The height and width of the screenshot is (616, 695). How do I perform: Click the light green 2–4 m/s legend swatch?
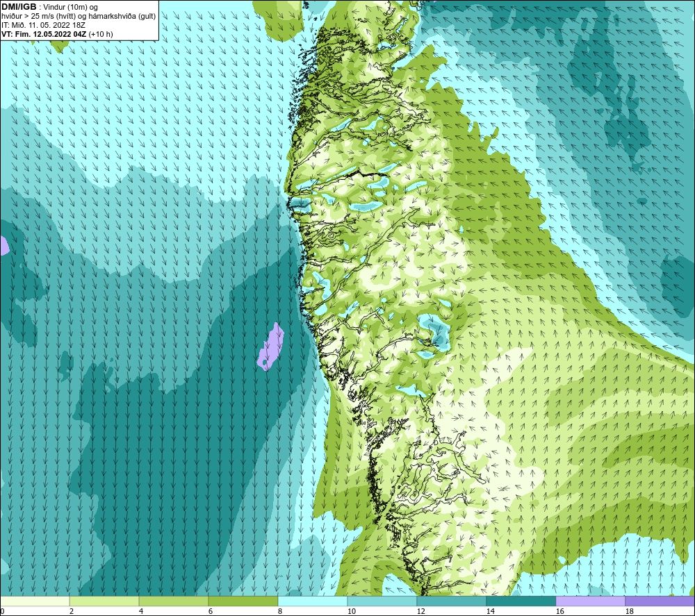(104, 601)
